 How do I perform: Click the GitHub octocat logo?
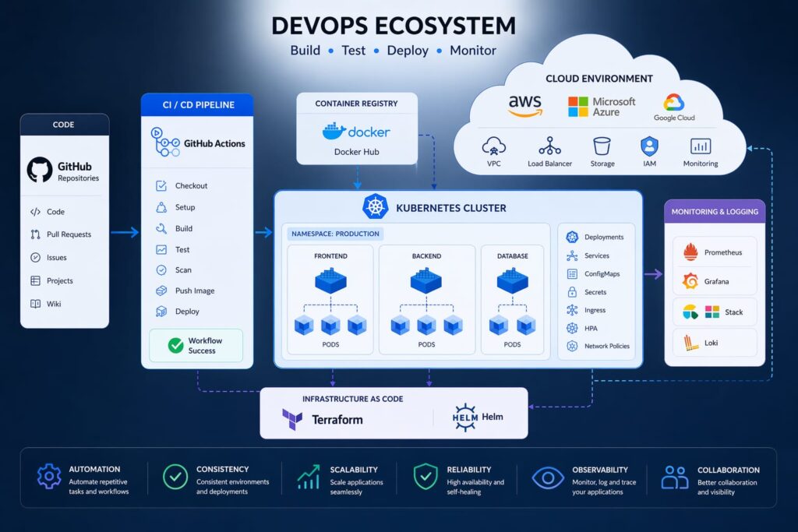[x=40, y=169]
